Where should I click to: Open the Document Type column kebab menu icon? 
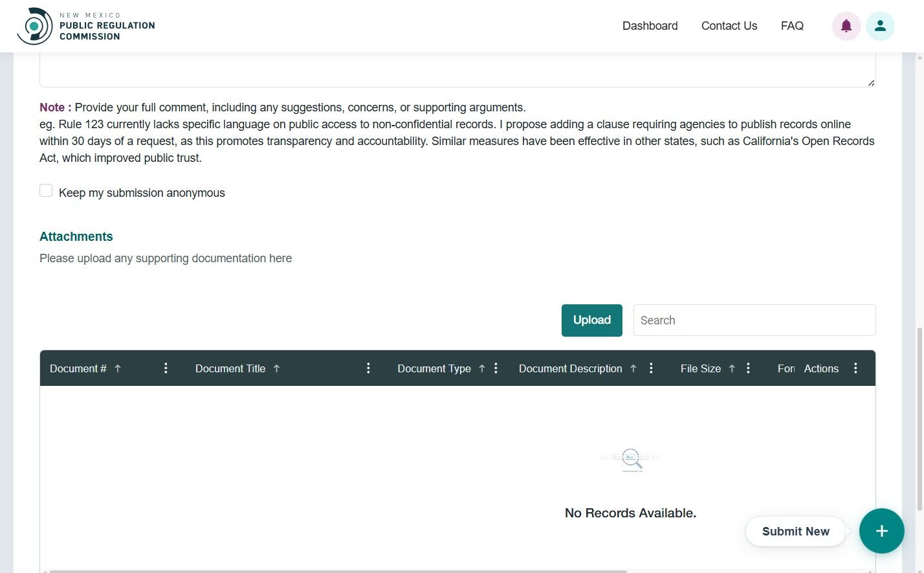coord(496,368)
